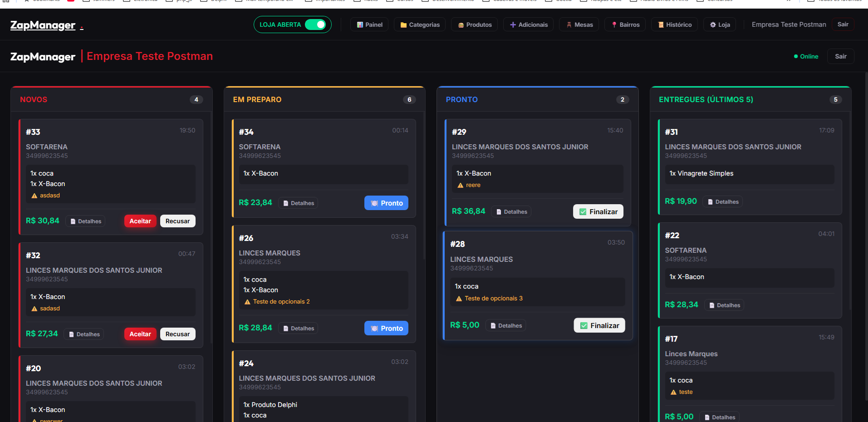Open Detalhes for delivered order #17

(x=719, y=417)
